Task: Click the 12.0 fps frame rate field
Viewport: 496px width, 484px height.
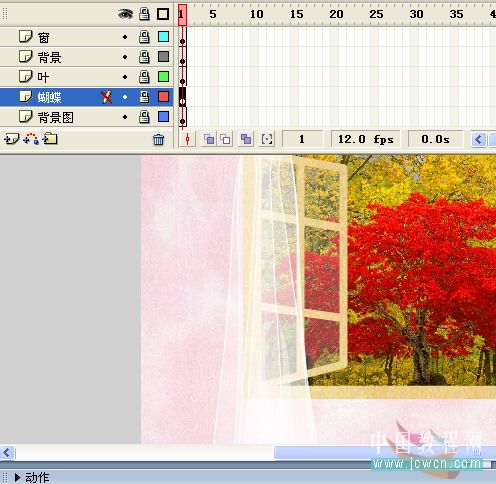Action: (x=366, y=139)
